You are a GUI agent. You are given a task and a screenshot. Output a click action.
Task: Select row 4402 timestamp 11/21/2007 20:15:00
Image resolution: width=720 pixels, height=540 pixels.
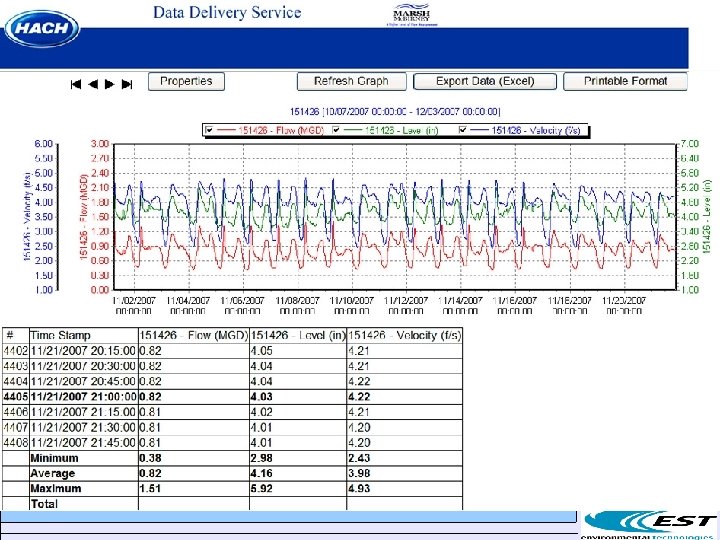pyautogui.click(x=83, y=351)
